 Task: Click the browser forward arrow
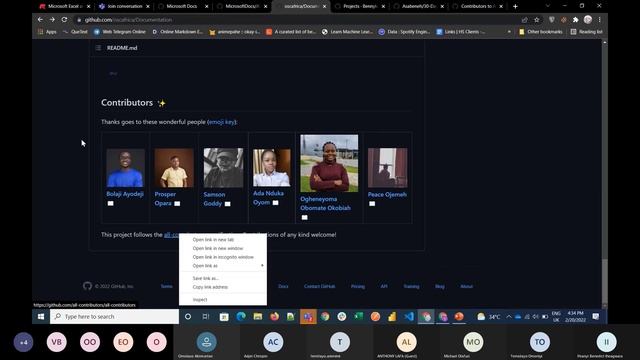(52, 20)
